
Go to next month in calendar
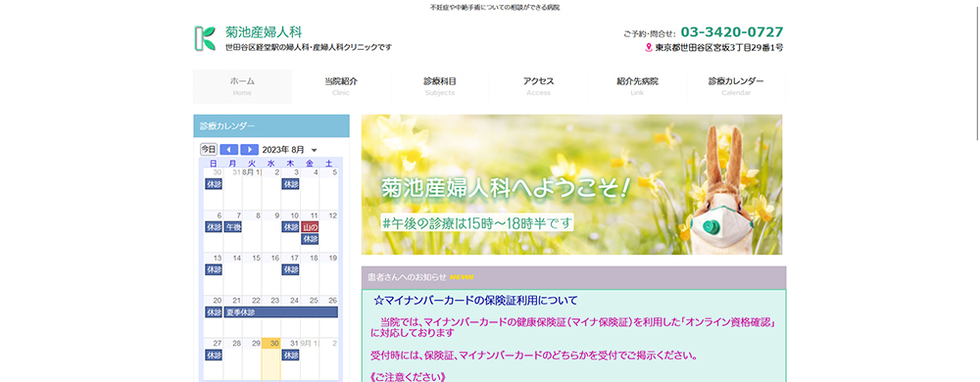point(249,150)
